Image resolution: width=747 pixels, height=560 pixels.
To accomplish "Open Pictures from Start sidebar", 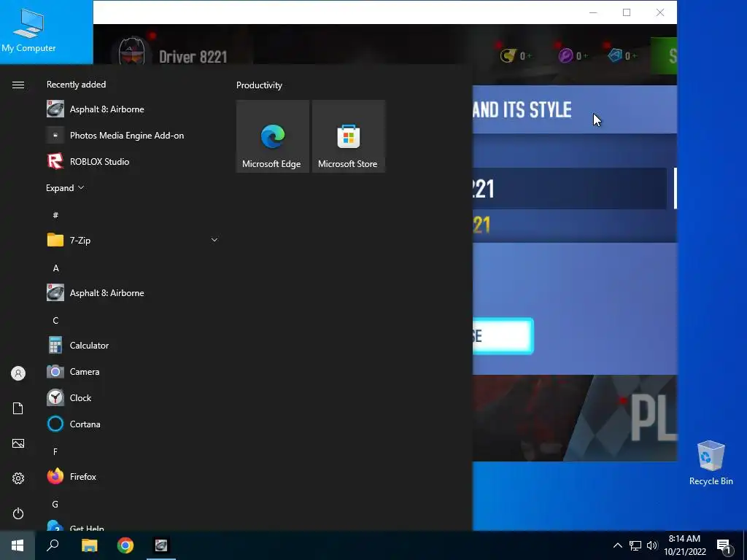I will (x=18, y=443).
